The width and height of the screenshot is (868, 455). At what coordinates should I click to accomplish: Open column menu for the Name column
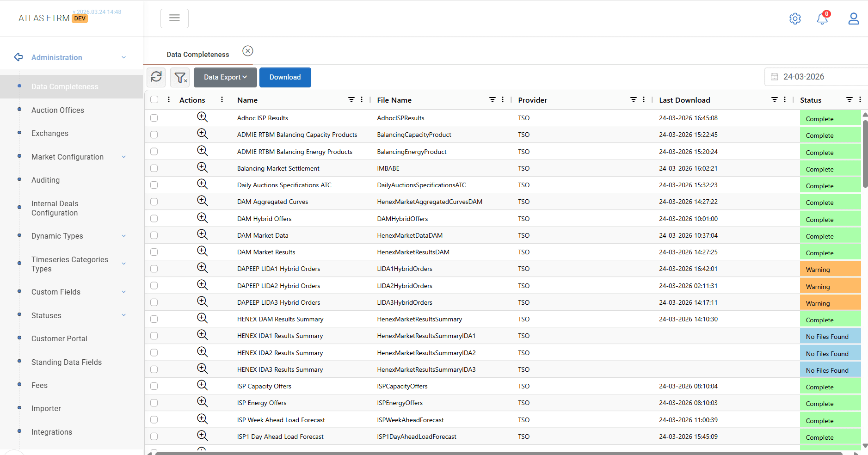click(362, 99)
